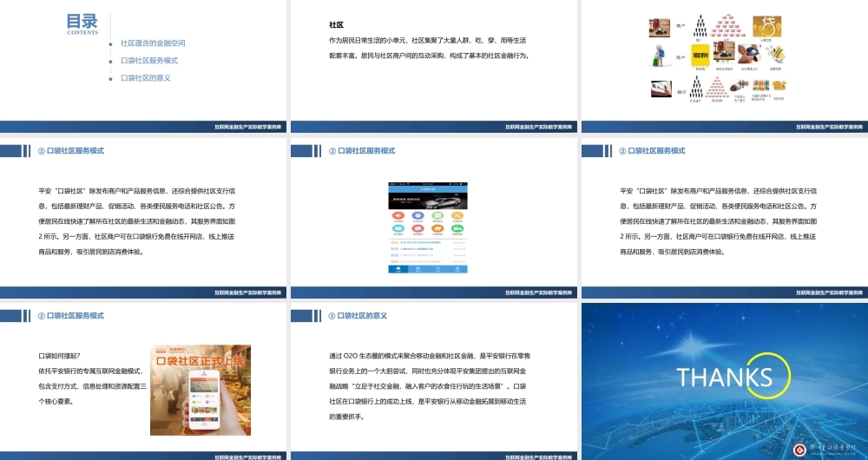
Task: Click the CONTENTS subtitle under 目录
Action: [x=82, y=33]
